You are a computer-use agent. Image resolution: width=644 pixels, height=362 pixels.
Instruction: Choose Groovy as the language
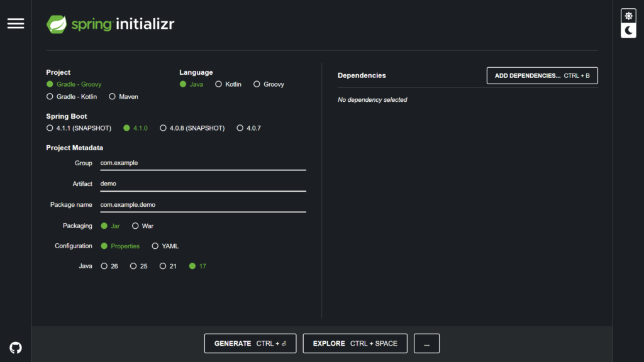pos(269,84)
